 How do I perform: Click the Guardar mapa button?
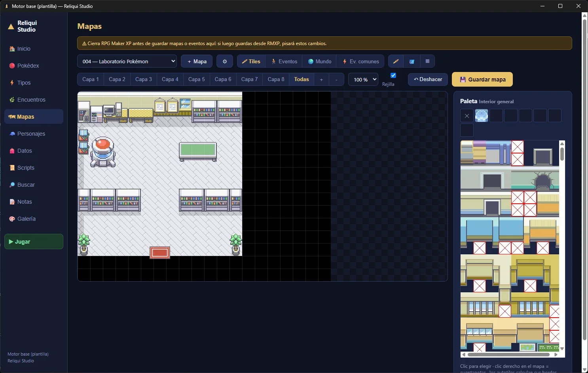tap(482, 79)
